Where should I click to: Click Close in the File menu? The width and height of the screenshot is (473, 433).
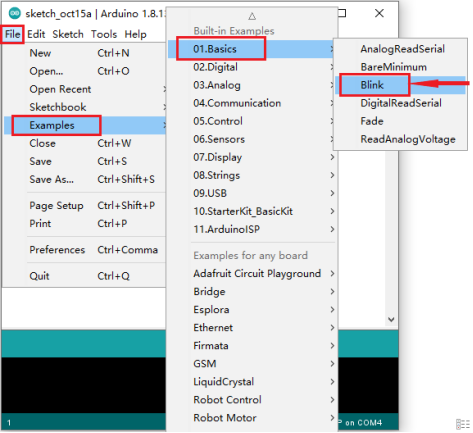coord(85,143)
